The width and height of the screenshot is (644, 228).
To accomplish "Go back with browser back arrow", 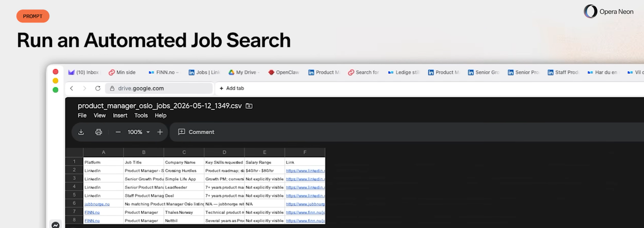I will pyautogui.click(x=71, y=88).
